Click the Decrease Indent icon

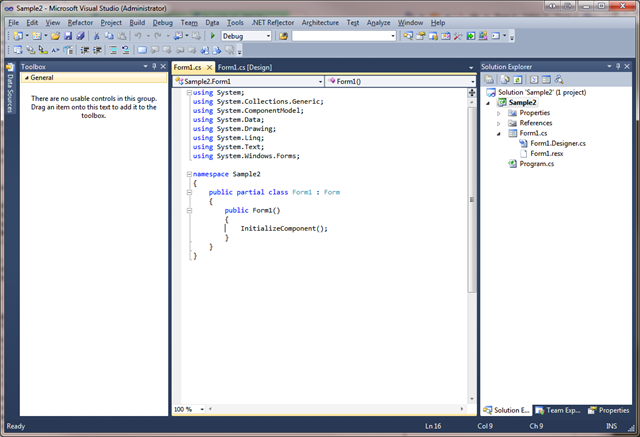click(x=84, y=50)
